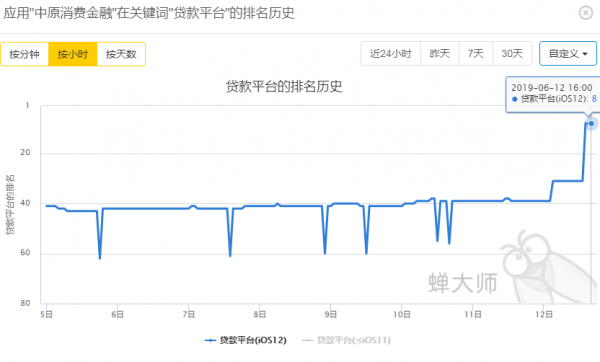This screenshot has width=600, height=362.
Task: Choose the 昨天 time range
Action: [440, 54]
